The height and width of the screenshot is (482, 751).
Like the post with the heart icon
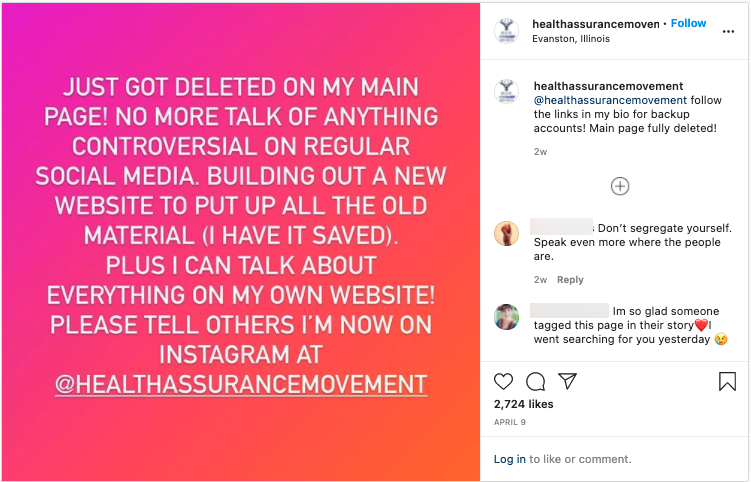504,381
